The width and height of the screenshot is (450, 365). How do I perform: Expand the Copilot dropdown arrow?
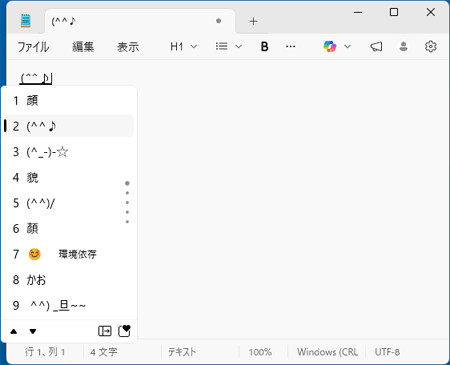(347, 46)
